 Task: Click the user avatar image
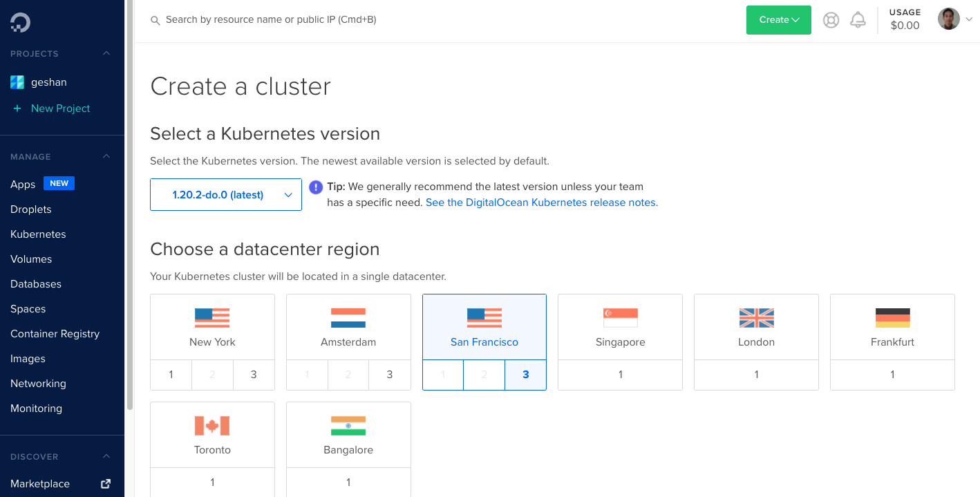948,19
